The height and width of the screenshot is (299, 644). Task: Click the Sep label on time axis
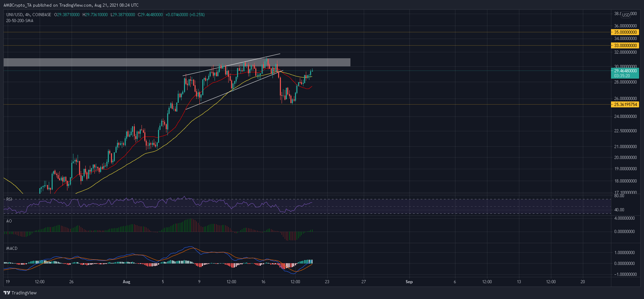pos(409,282)
